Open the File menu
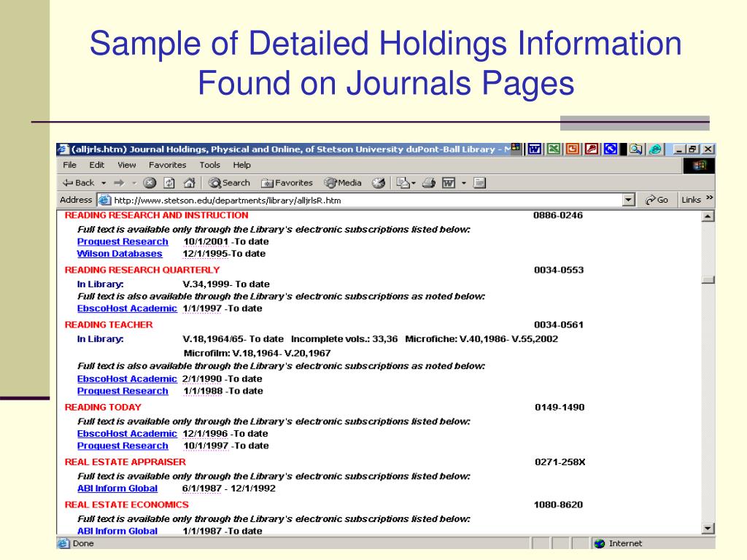The height and width of the screenshot is (560, 747). 69,166
